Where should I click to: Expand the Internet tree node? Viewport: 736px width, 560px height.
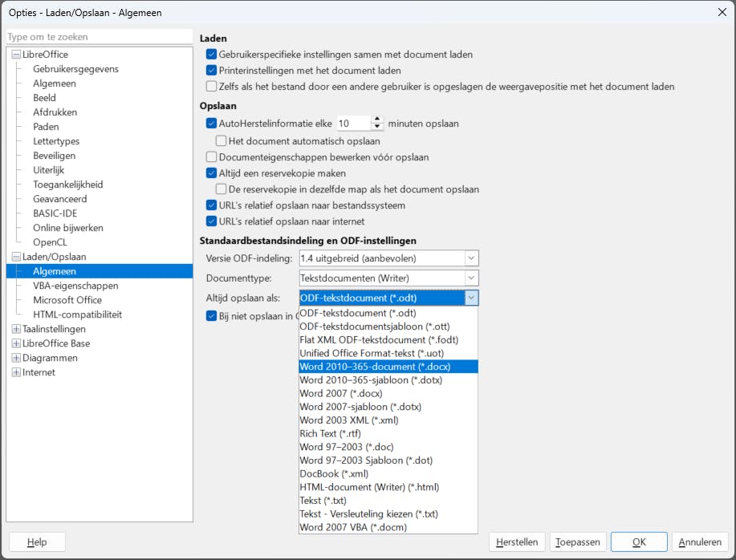[17, 372]
